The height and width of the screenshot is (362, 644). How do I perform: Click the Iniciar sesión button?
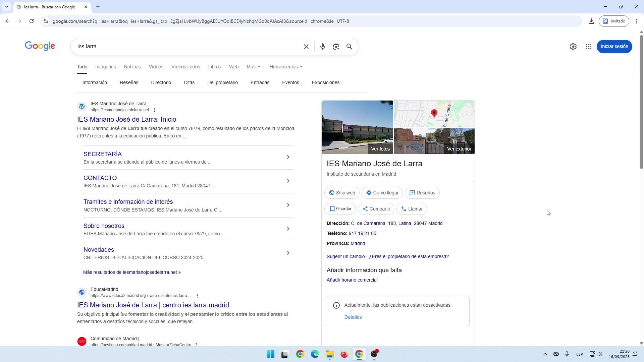pyautogui.click(x=614, y=47)
